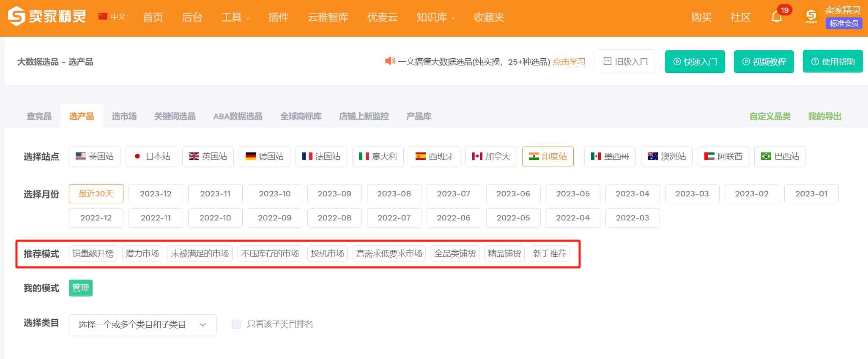Switch to the 选市场 tab
The width and height of the screenshot is (868, 359).
124,116
